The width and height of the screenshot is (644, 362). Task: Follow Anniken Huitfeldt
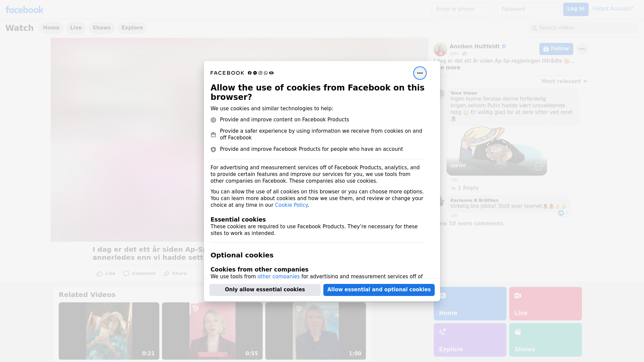pos(556,49)
